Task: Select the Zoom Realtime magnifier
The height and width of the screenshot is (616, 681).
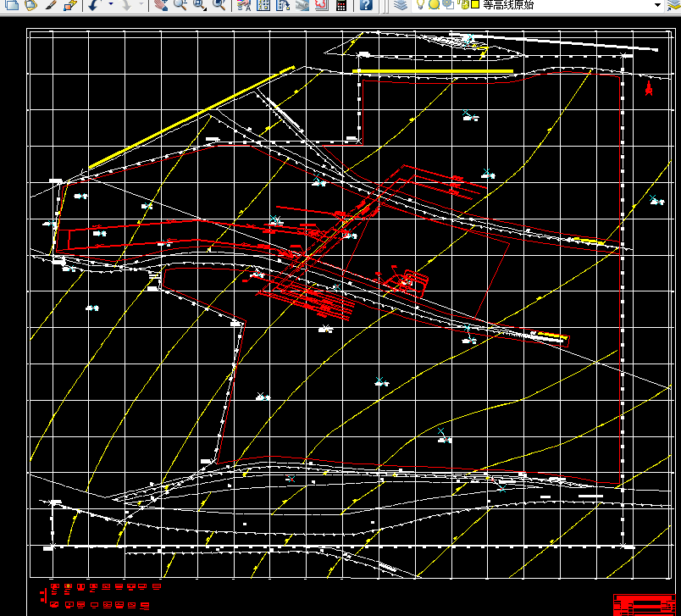Action: pyautogui.click(x=180, y=5)
